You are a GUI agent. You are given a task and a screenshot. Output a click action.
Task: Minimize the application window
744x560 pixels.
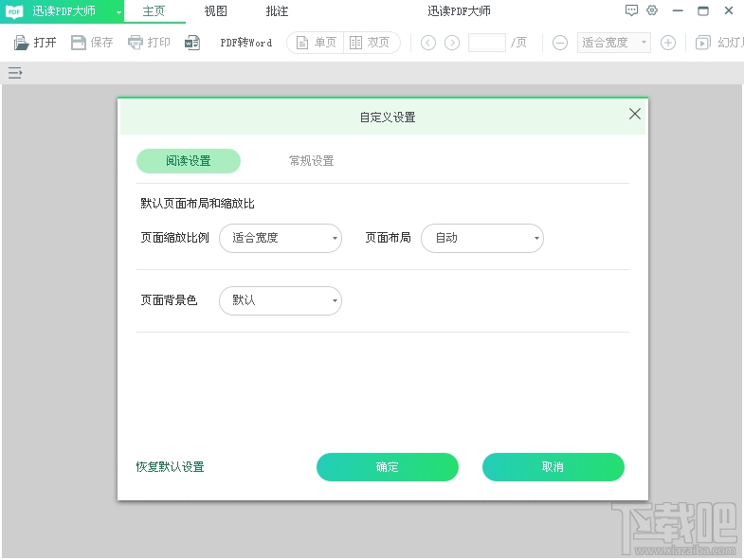click(678, 10)
